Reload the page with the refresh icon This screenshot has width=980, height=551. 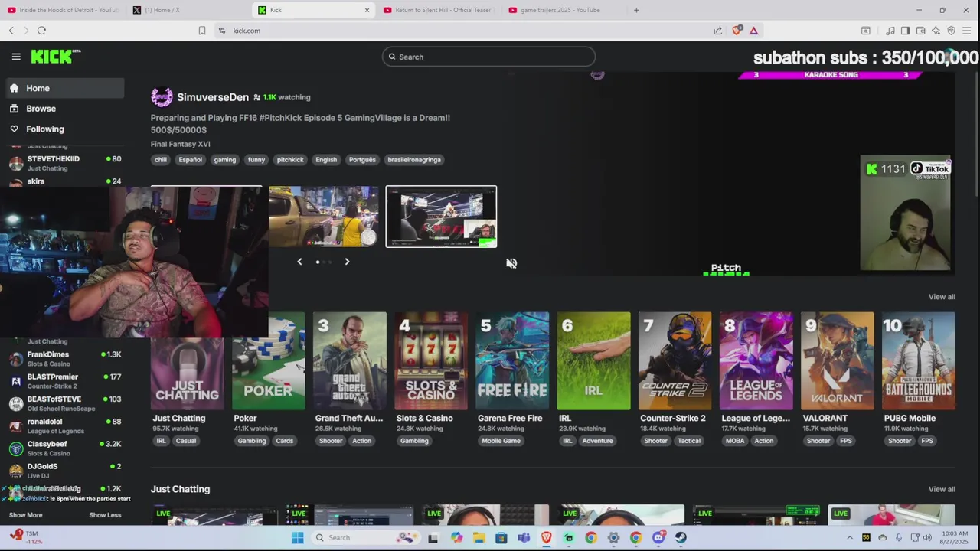(x=41, y=31)
